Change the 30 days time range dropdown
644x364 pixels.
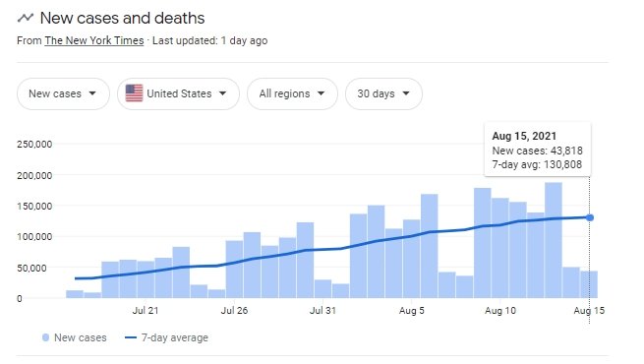coord(383,93)
